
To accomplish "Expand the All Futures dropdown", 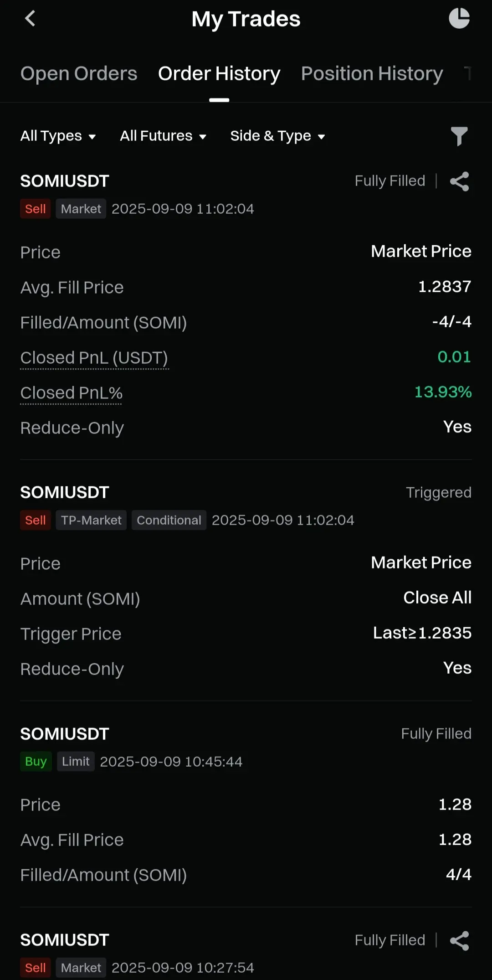I will (163, 136).
